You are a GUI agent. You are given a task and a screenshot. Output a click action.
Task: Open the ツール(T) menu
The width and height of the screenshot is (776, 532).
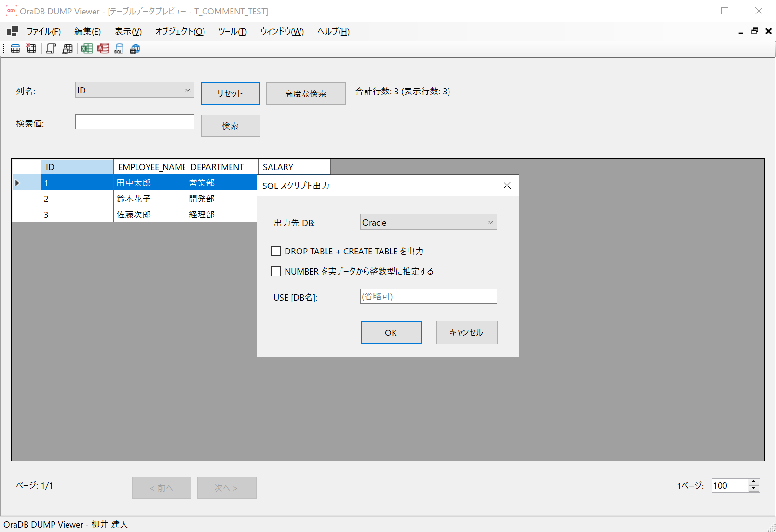pyautogui.click(x=232, y=31)
